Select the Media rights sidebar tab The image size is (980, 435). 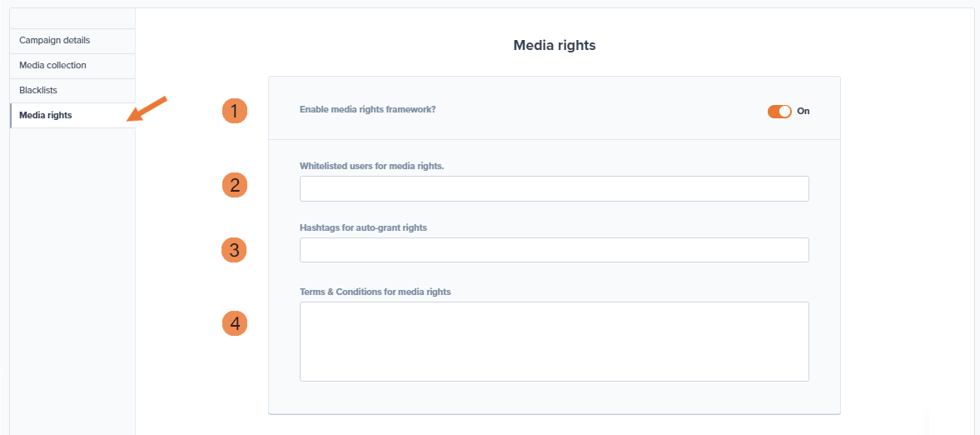[x=46, y=115]
